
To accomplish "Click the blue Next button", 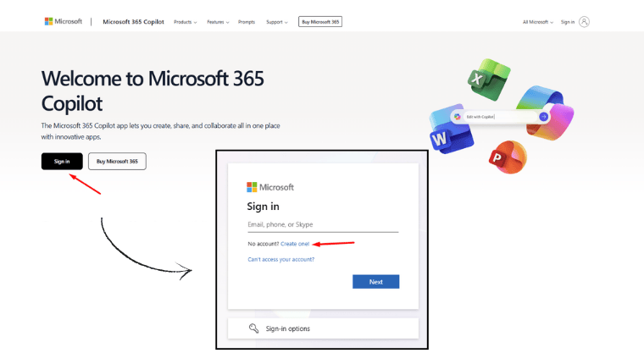I will [x=375, y=282].
